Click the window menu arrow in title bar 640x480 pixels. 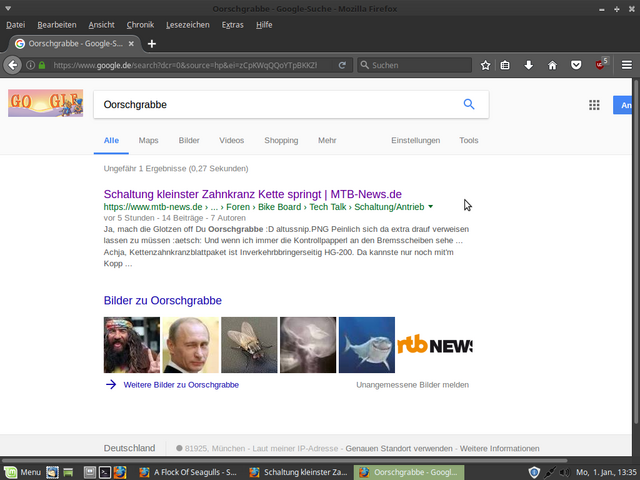pyautogui.click(x=8, y=8)
